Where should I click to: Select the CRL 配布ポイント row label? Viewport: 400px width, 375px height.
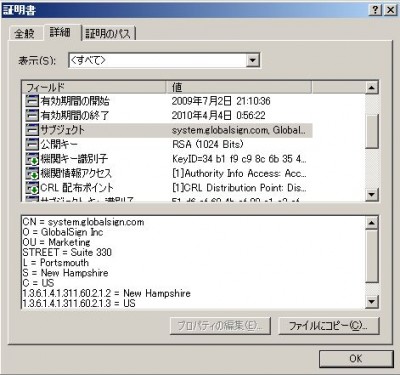77,188
